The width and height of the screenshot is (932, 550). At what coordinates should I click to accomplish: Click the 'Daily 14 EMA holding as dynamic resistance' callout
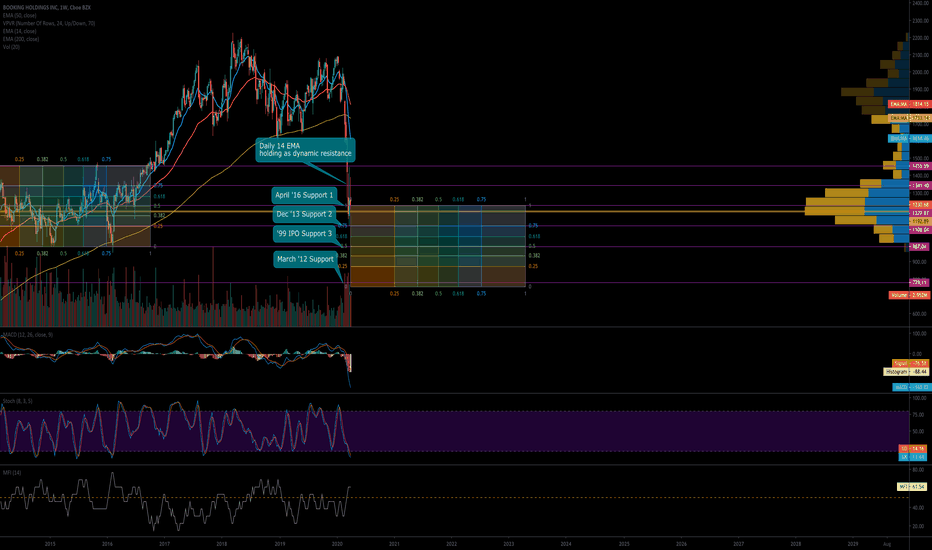pyautogui.click(x=306, y=149)
